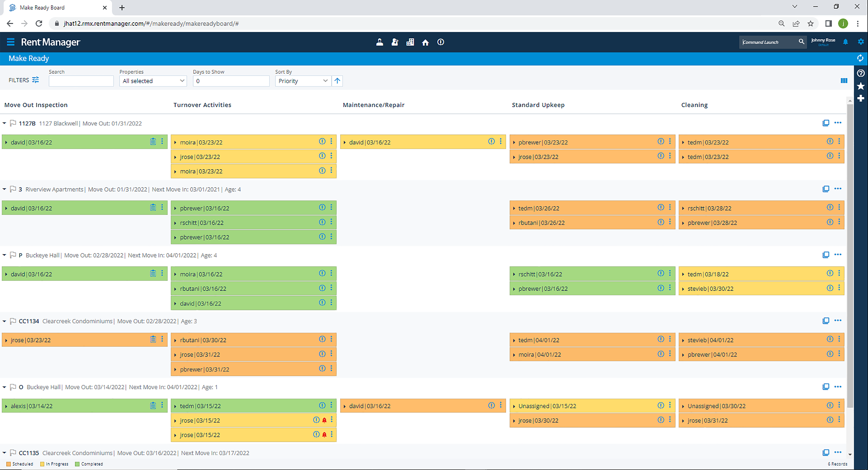The image size is (868, 470).
Task: Toggle the flag on unit CC1134
Action: [13, 321]
